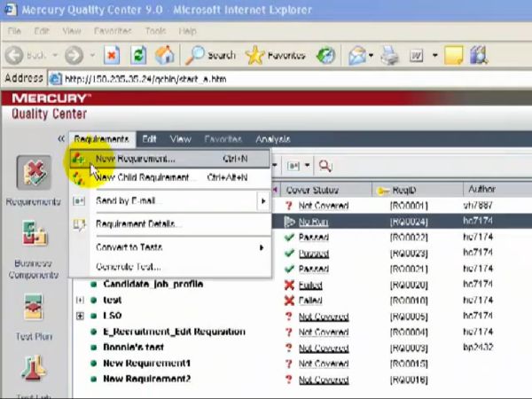Viewport: 532px width, 399px height.
Task: Expand the LSO requirement tree node
Action: [x=80, y=316]
